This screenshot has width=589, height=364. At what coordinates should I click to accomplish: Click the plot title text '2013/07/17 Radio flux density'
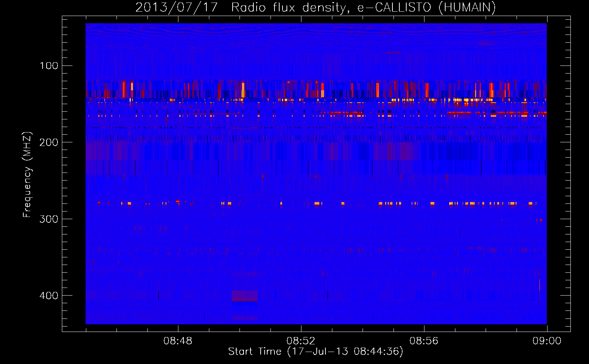tap(241, 7)
